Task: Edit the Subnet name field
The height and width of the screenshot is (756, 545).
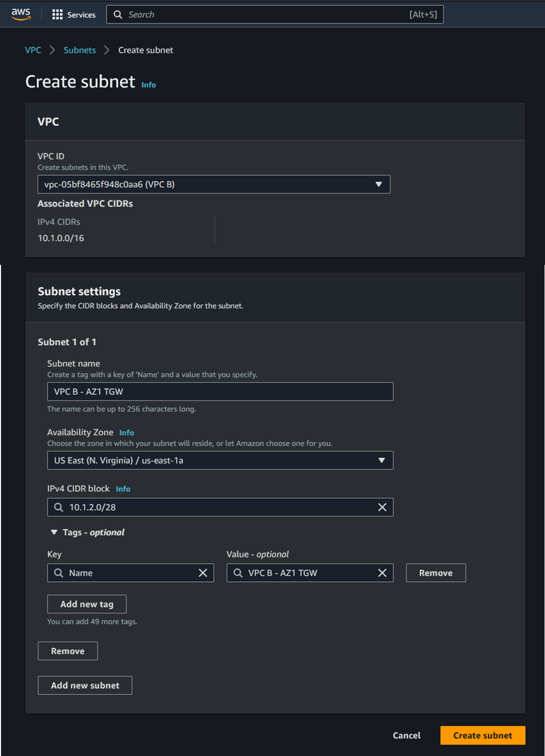Action: pyautogui.click(x=220, y=392)
